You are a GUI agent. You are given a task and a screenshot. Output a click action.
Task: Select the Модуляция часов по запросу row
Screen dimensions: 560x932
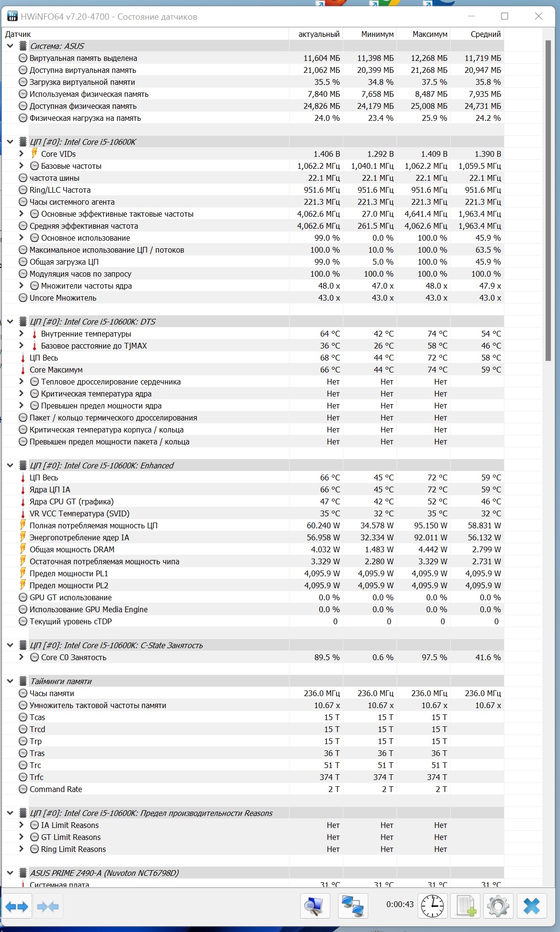point(253,274)
